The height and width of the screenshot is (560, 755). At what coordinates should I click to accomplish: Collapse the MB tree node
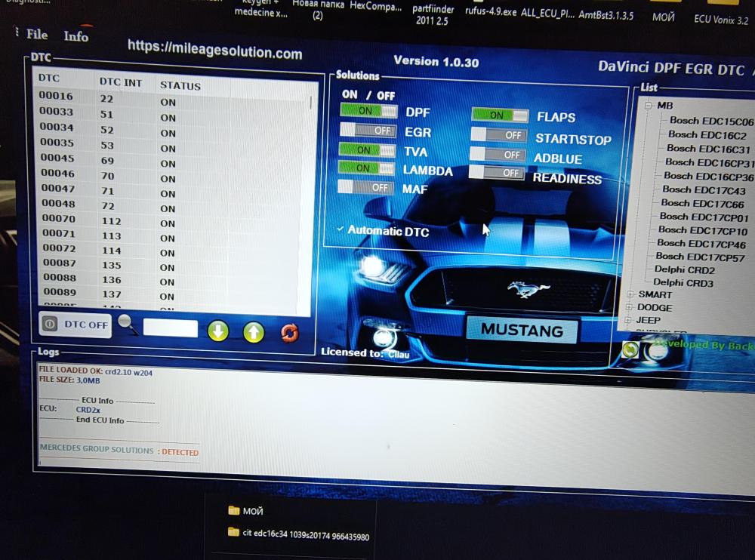[648, 105]
